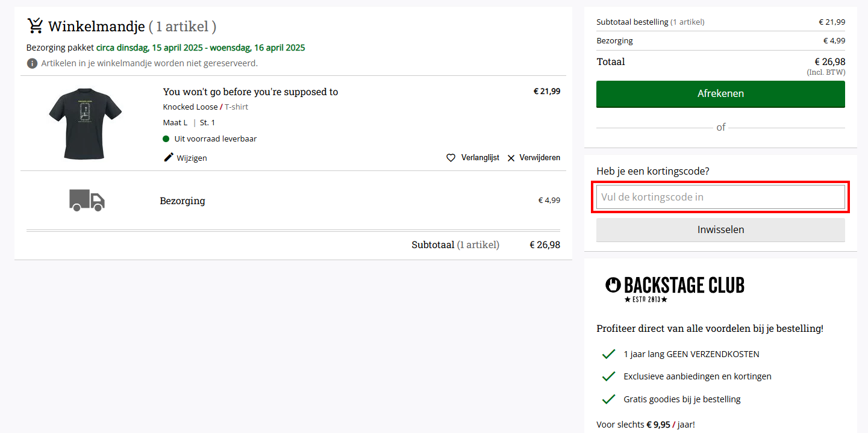Viewport: 868px width, 433px height.
Task: Click the green checkmark beside GEEN VERZENDKOSTEN
Action: (x=608, y=354)
